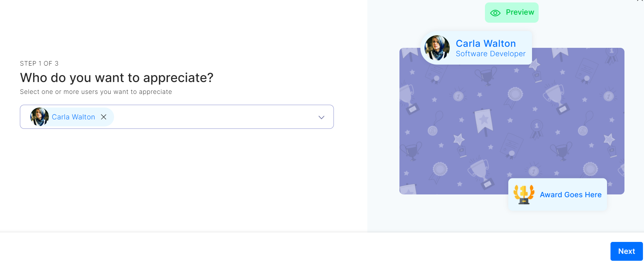This screenshot has height=266, width=644.
Task: Click the Who do you want to appreciate heading
Action: 117,78
